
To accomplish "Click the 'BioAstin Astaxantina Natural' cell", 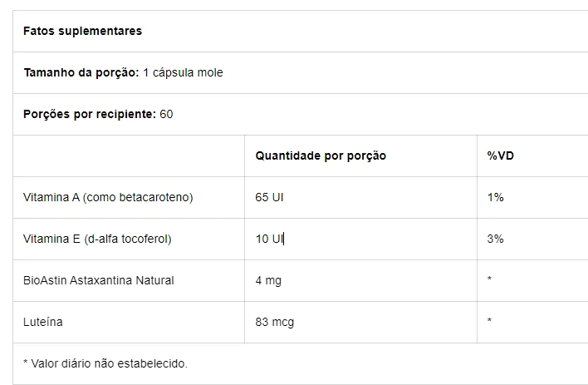I will point(98,280).
